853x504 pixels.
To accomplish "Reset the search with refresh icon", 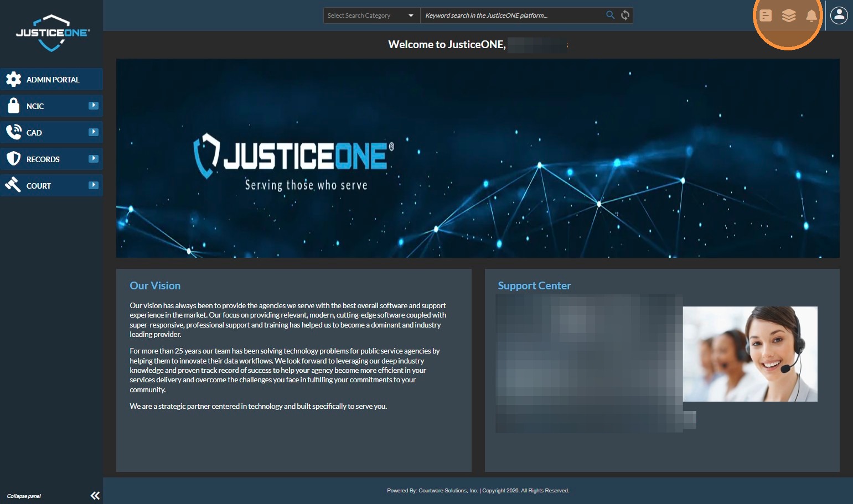I will pos(625,15).
